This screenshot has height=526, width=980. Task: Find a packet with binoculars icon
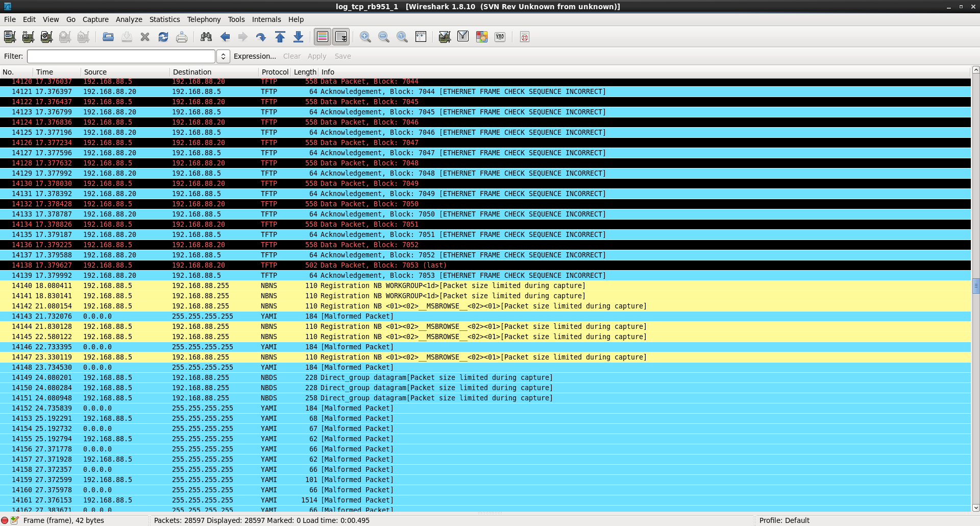(x=206, y=37)
